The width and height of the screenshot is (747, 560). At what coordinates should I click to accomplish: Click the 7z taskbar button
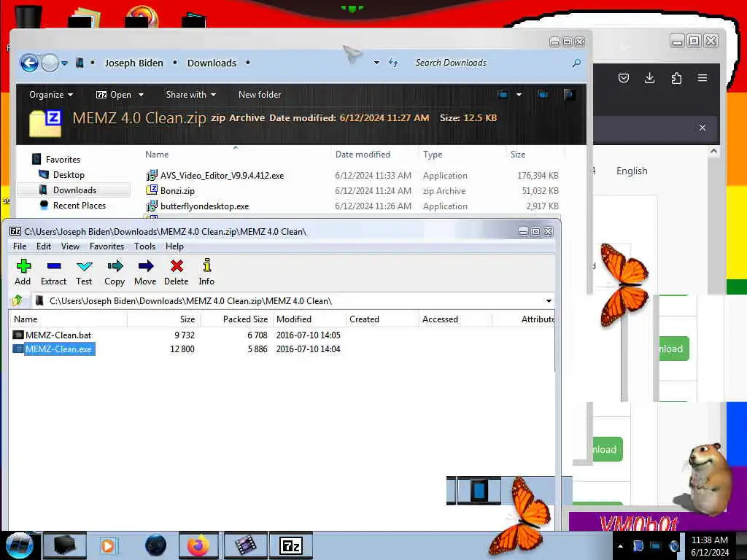[291, 545]
